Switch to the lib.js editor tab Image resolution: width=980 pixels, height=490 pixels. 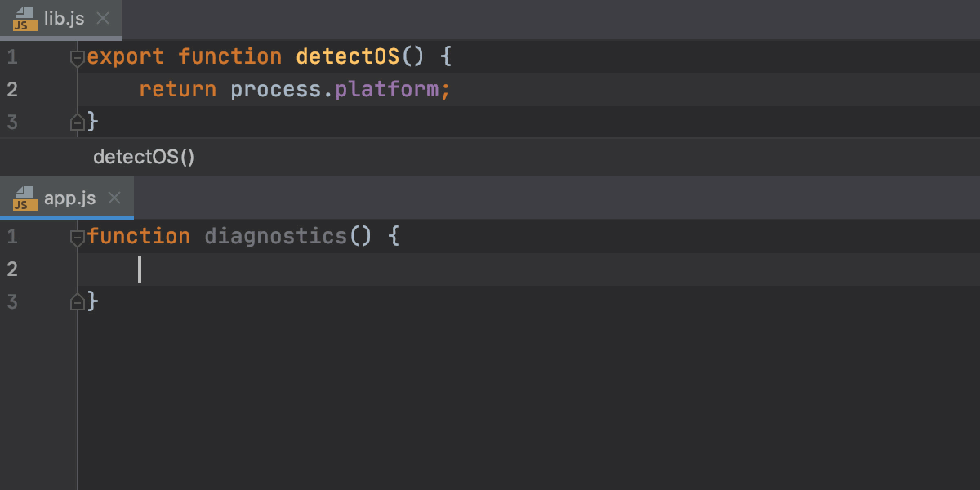[x=65, y=20]
